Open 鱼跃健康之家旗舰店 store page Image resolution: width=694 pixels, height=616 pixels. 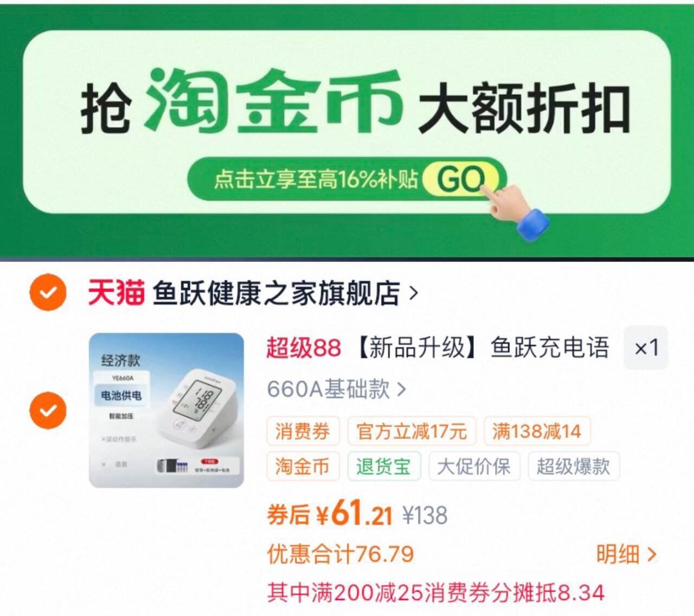click(276, 293)
